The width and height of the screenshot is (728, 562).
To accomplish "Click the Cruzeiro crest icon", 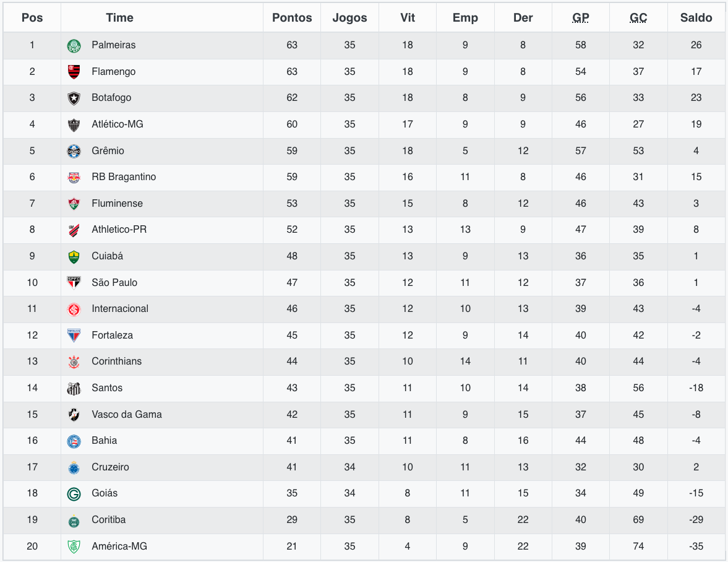I will click(x=74, y=467).
